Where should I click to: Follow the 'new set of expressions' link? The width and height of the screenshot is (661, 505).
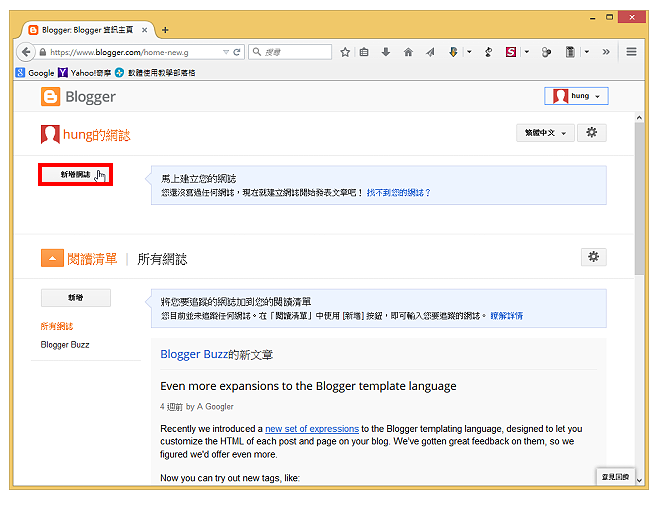pyautogui.click(x=312, y=429)
